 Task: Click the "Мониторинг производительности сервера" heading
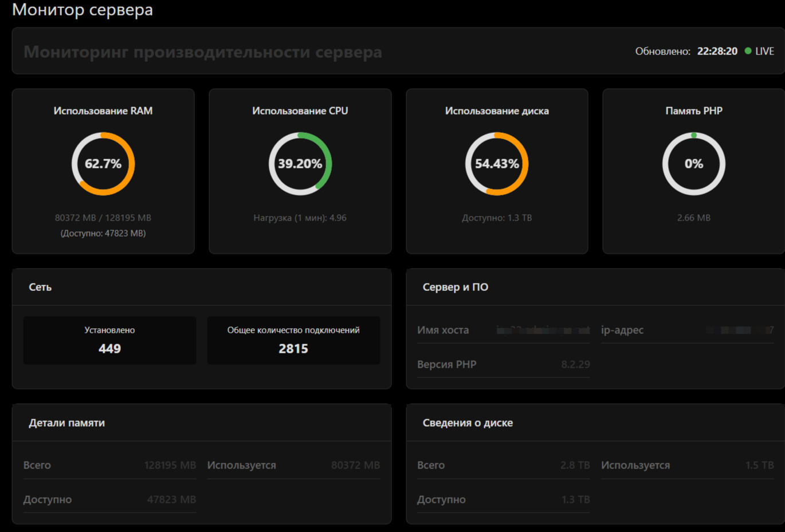point(203,52)
